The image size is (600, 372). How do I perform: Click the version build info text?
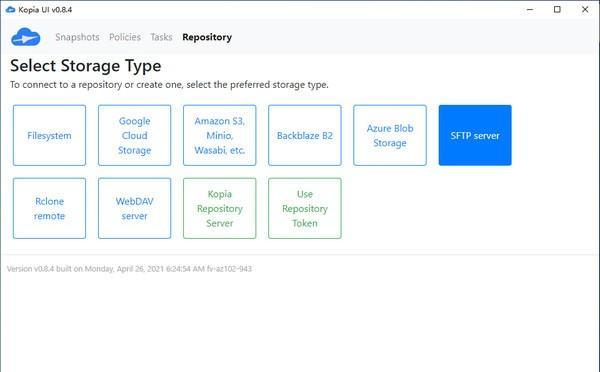[129, 269]
